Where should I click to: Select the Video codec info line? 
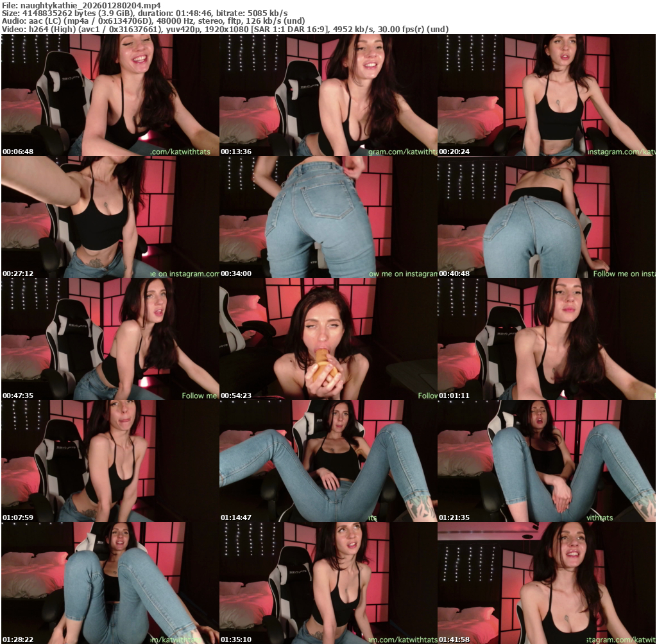coord(225,29)
